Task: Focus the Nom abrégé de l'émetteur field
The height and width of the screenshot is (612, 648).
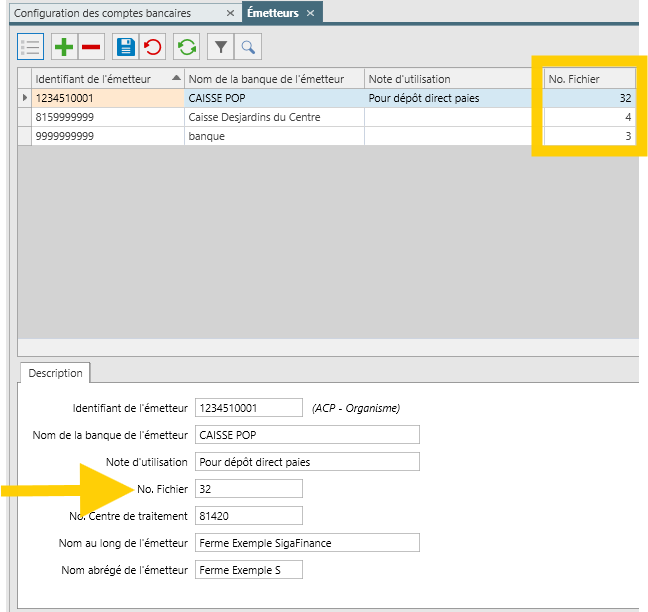Action: coord(249,570)
